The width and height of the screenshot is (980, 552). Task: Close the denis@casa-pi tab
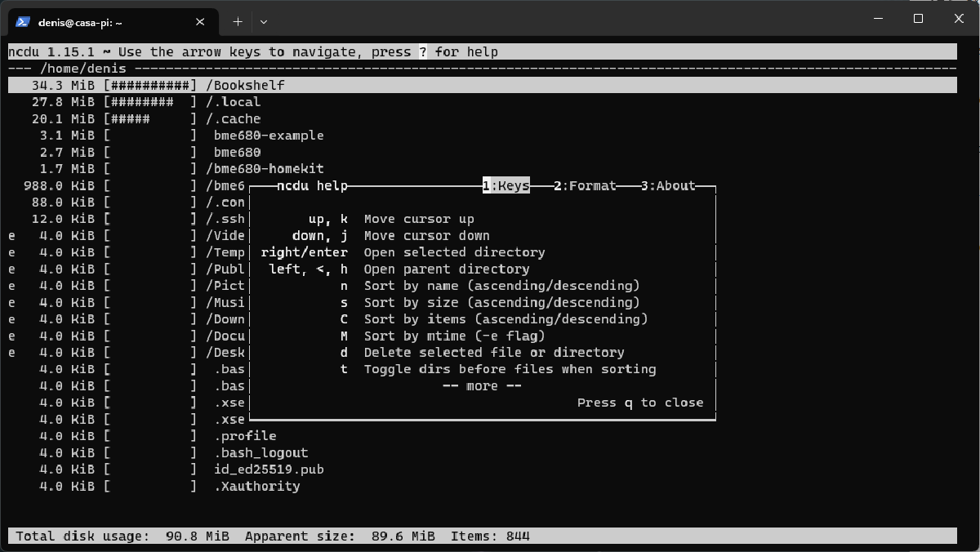(x=200, y=22)
